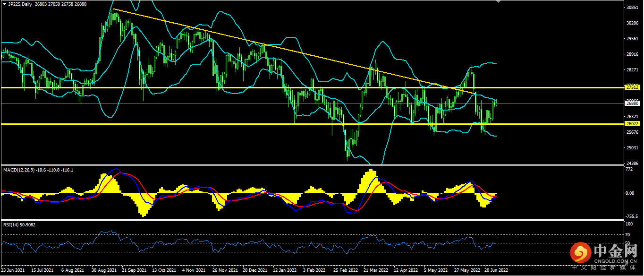
Task: Click the 21 Mar 2022 date label
Action: (375, 271)
